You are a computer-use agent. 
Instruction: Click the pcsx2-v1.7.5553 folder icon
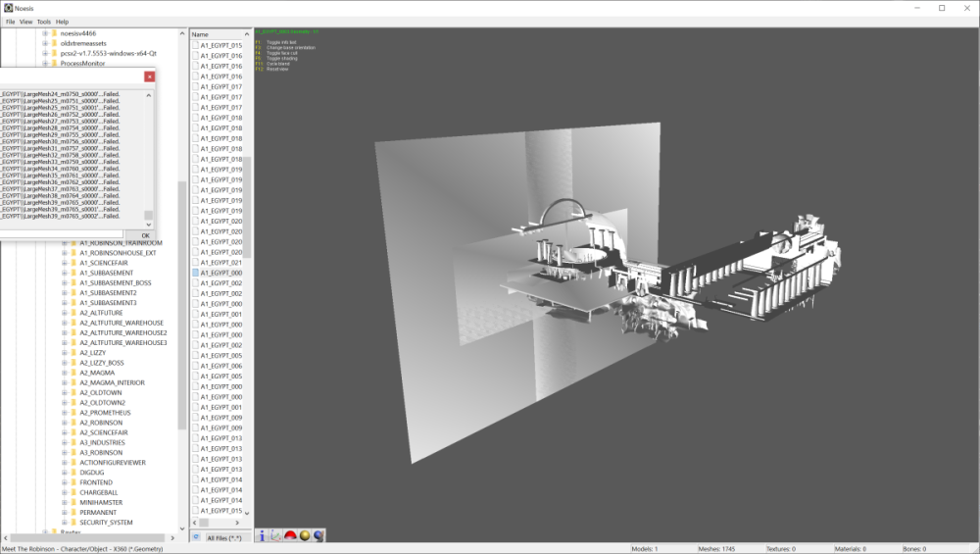point(54,53)
